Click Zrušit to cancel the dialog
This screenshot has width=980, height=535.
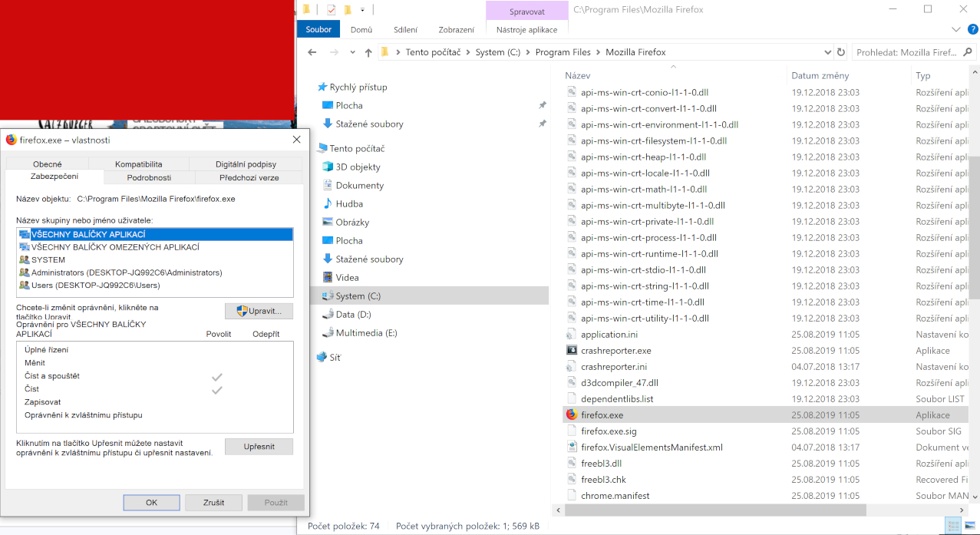click(x=214, y=503)
